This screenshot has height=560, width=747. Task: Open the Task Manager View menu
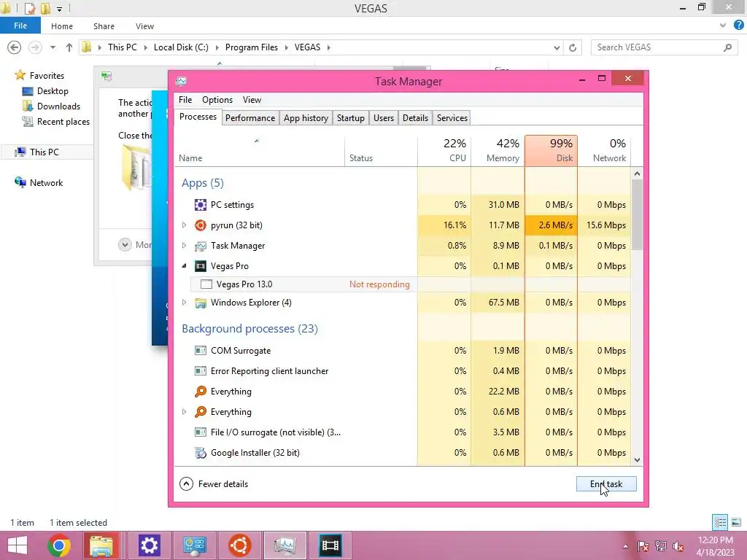tap(252, 99)
